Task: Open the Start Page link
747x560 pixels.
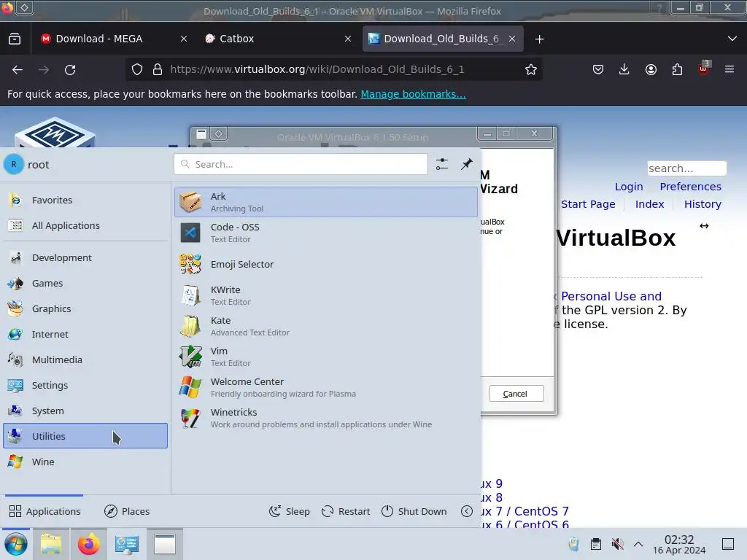Action: (x=588, y=204)
